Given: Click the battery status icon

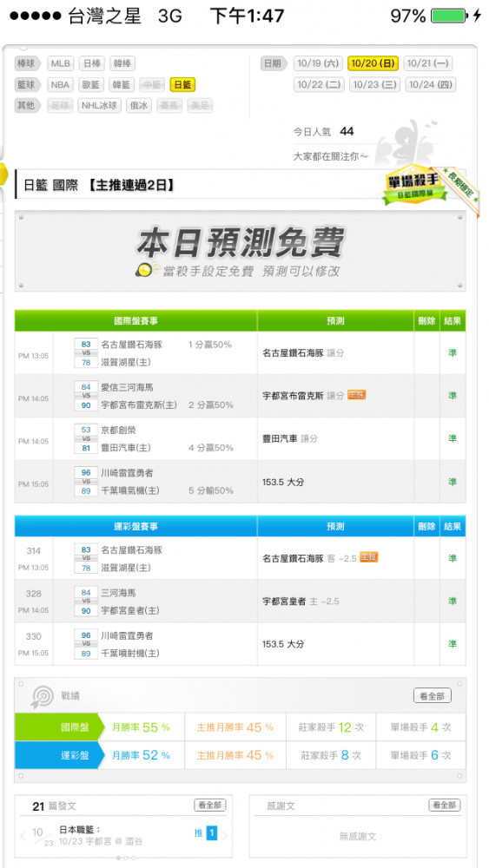Looking at the screenshot, I should point(449,16).
